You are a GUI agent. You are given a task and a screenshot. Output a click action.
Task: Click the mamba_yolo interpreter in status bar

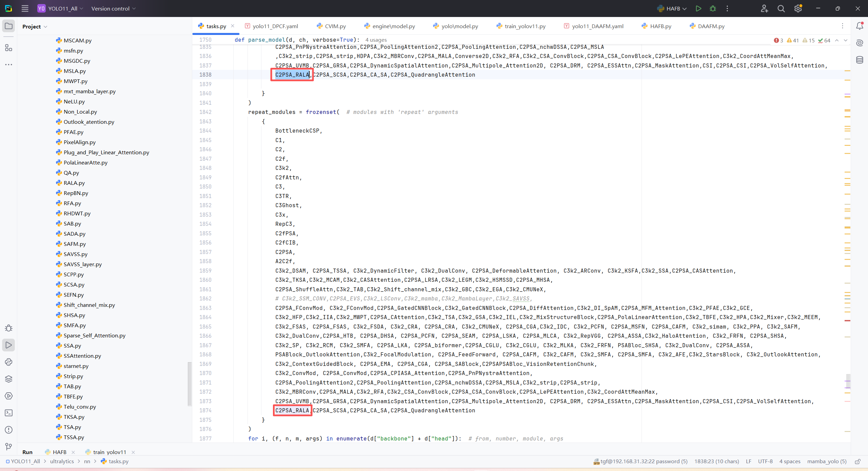[x=826, y=462]
